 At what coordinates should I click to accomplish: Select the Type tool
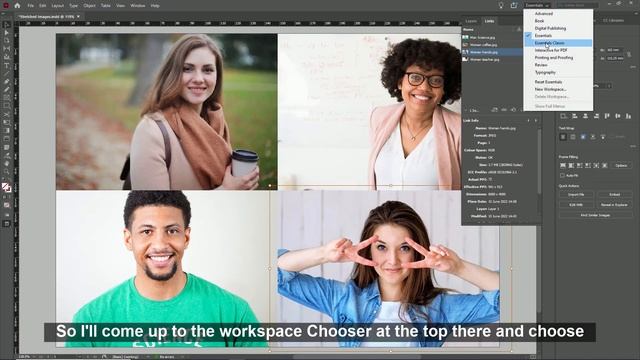[x=7, y=65]
